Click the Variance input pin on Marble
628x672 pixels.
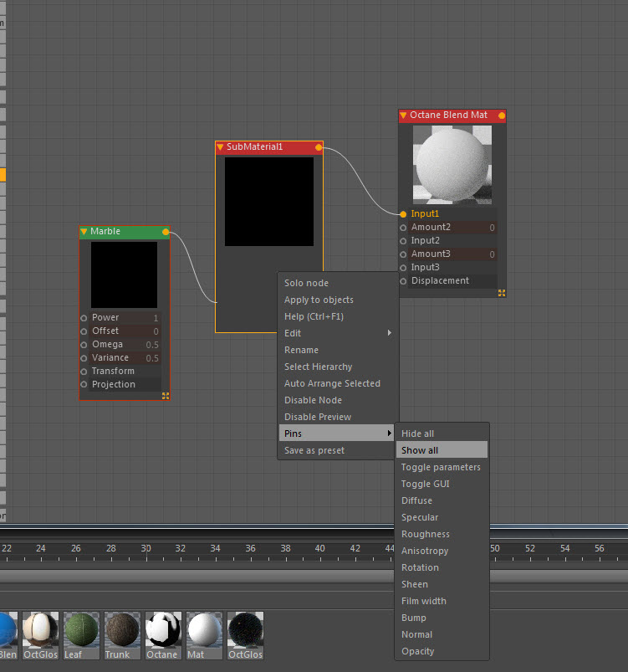pyautogui.click(x=84, y=358)
